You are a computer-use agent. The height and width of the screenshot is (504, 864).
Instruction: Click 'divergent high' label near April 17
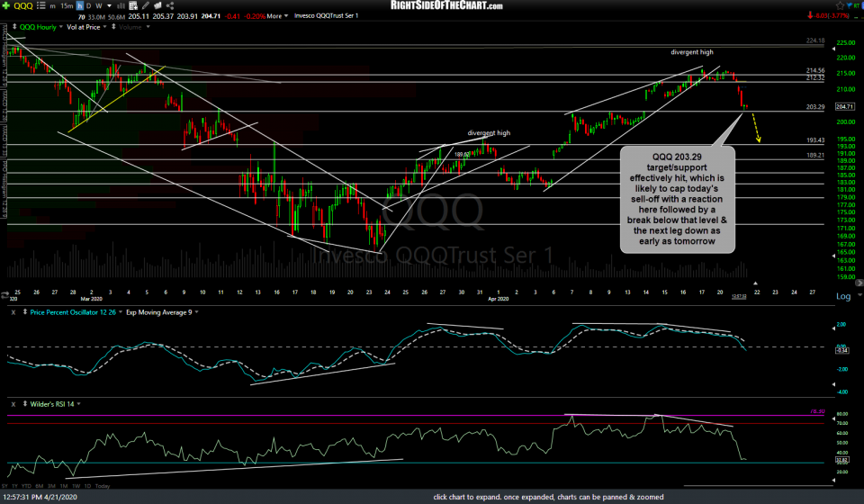point(691,52)
